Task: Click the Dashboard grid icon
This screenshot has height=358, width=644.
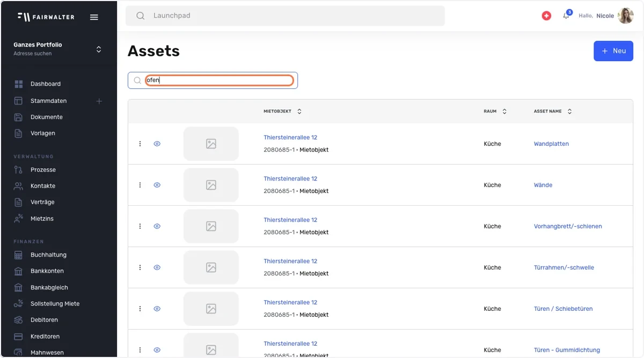Action: pos(19,84)
